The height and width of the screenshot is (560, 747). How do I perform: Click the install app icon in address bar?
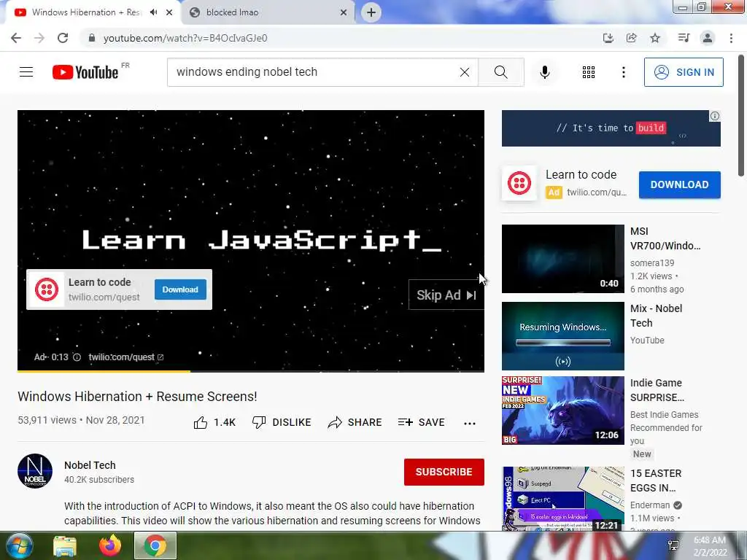(608, 38)
